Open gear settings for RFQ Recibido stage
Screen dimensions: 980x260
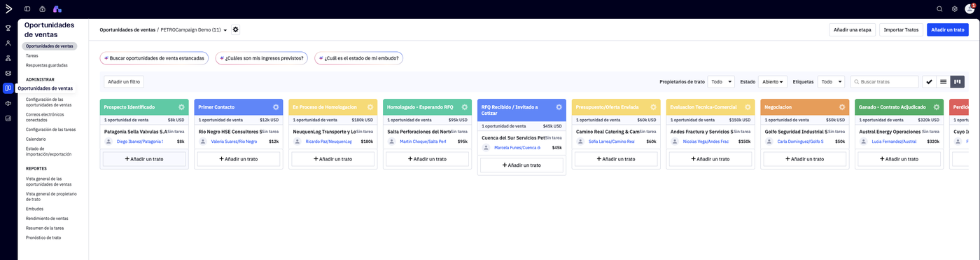click(559, 107)
